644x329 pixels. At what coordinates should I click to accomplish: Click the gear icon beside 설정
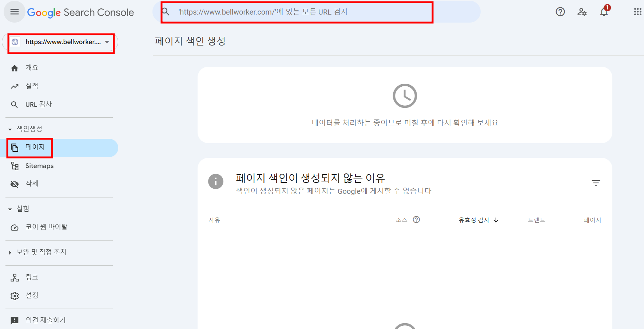[x=15, y=296]
